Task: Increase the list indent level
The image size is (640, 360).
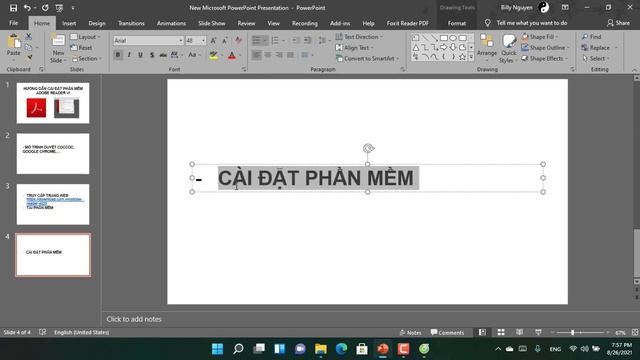Action: [x=307, y=40]
